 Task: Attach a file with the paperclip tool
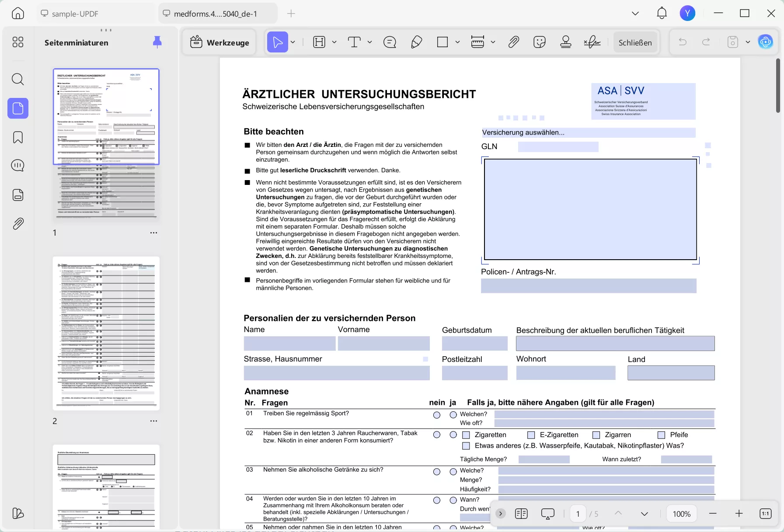513,42
